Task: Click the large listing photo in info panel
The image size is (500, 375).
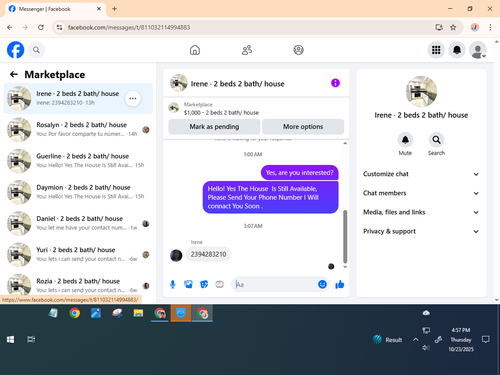Action: (421, 92)
